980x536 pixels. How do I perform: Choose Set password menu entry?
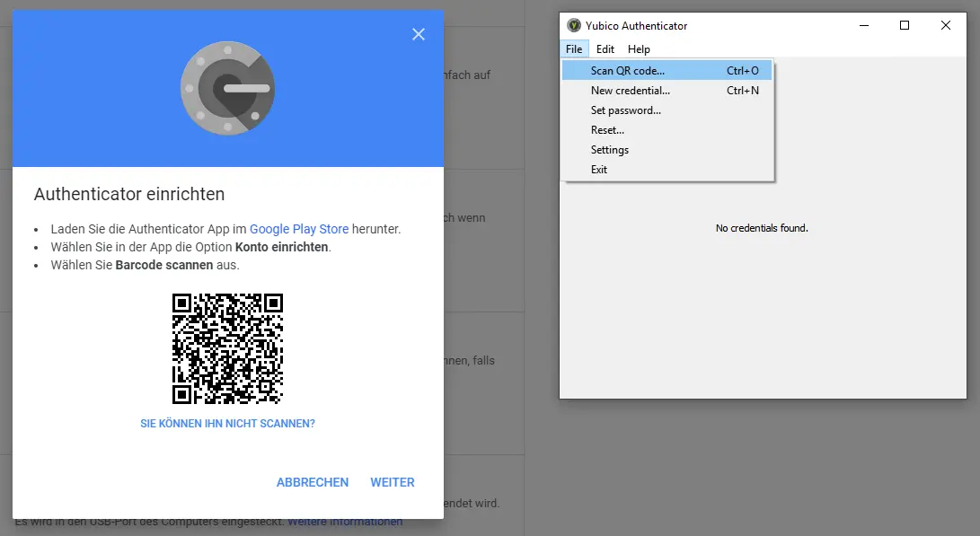pyautogui.click(x=667, y=110)
